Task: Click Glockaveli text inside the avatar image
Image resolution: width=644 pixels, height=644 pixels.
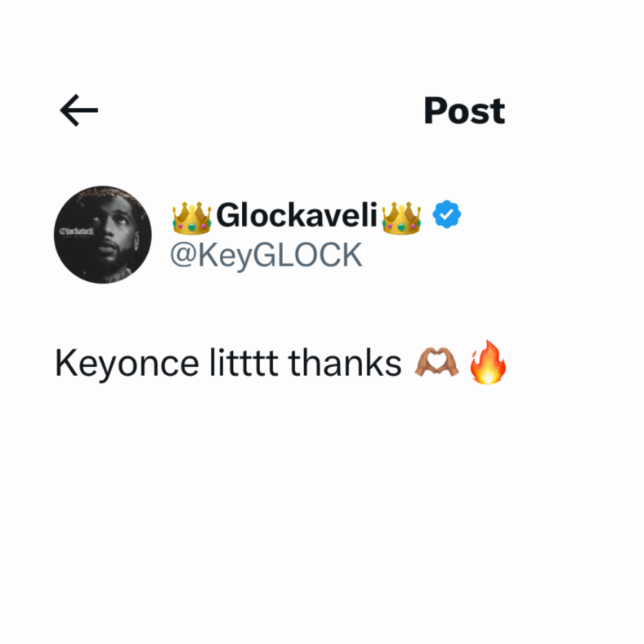Action: point(77,231)
